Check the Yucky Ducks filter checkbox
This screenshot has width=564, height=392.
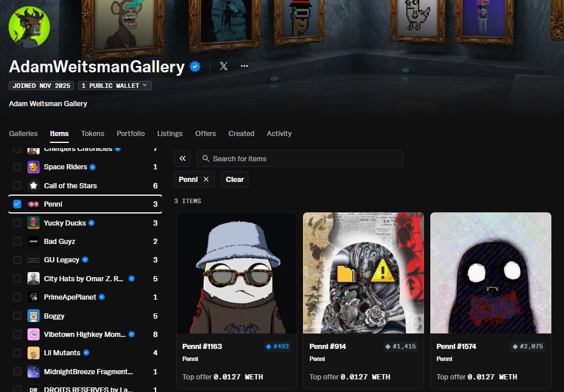[x=17, y=223]
